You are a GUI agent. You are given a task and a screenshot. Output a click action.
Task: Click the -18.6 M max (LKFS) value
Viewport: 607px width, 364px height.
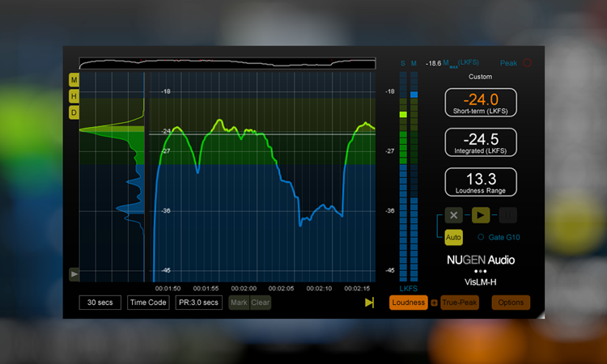tap(452, 63)
